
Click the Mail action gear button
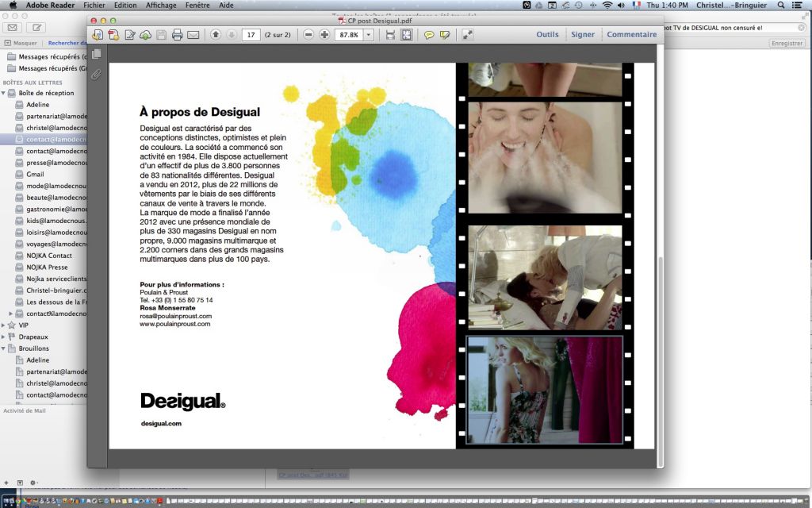coord(33,483)
